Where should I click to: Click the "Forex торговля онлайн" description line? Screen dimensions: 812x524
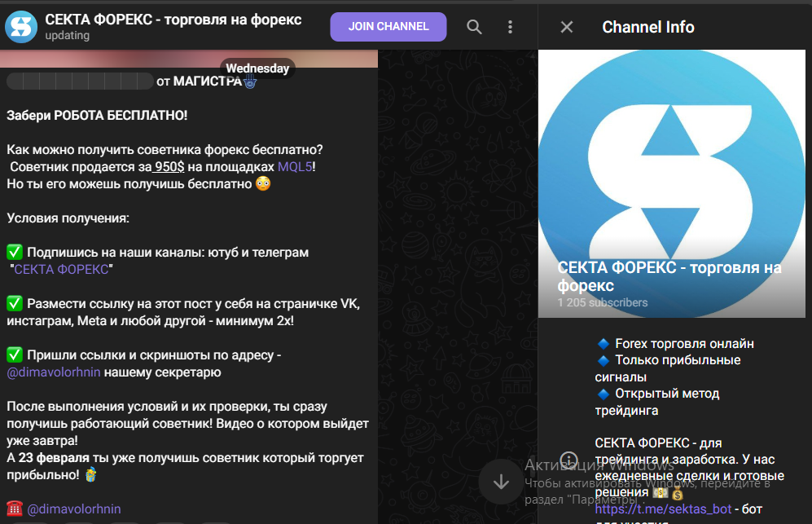(x=675, y=344)
